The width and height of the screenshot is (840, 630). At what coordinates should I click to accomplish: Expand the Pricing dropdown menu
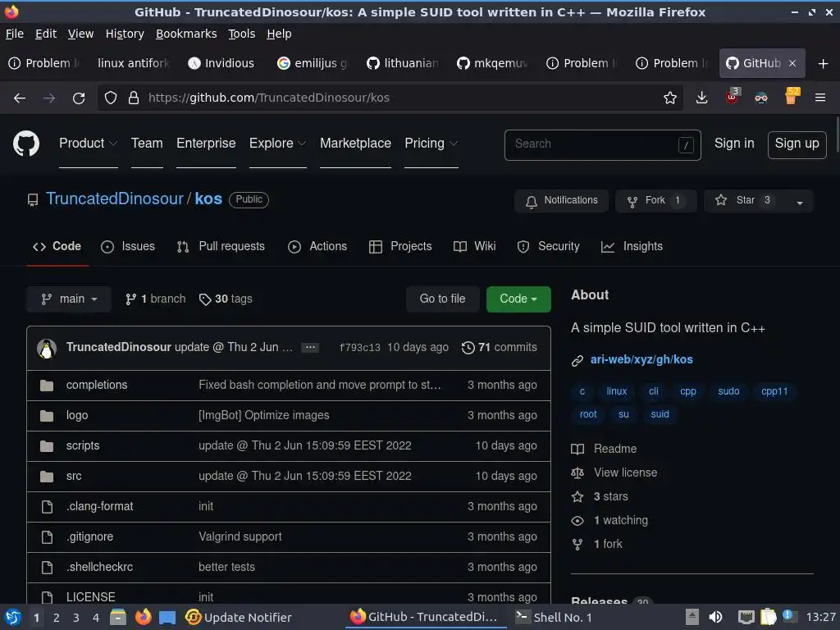point(431,144)
